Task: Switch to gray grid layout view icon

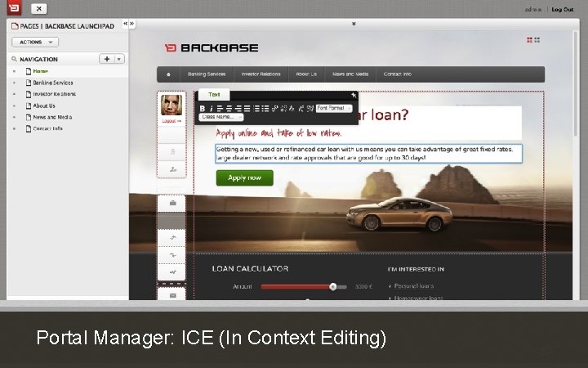Action: 537,40
